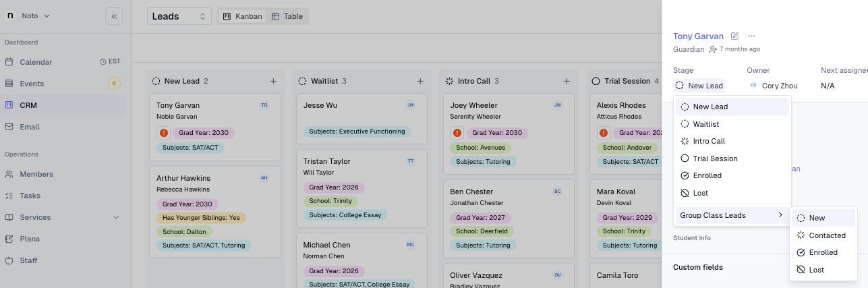Screen dimensions: 868x288
Task: Click the Email envelope icon
Action: click(x=9, y=127)
